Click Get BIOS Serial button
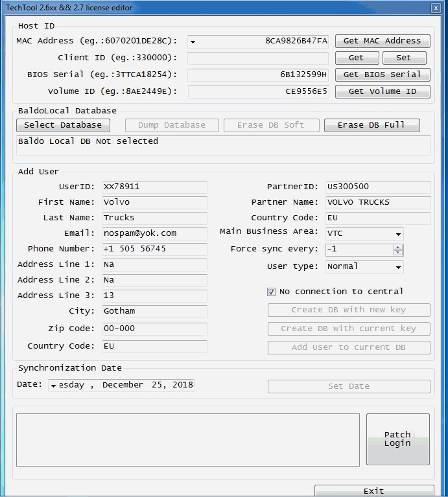Screen dimensions: 448x497 pos(382,75)
